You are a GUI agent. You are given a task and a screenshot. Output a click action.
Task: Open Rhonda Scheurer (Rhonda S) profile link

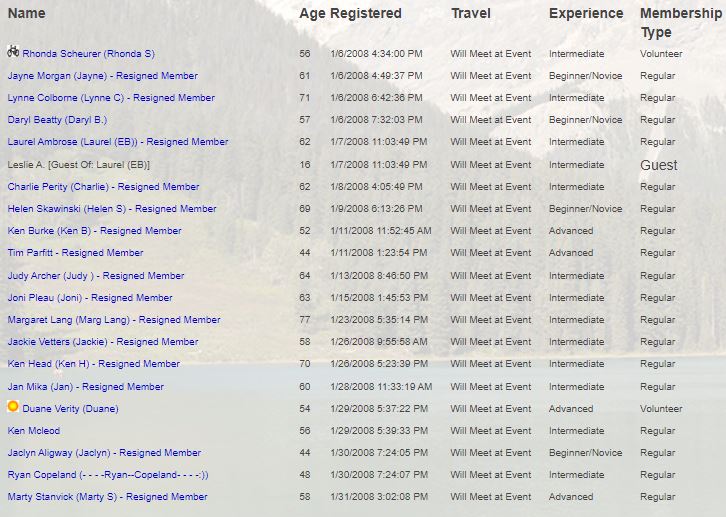coord(88,54)
